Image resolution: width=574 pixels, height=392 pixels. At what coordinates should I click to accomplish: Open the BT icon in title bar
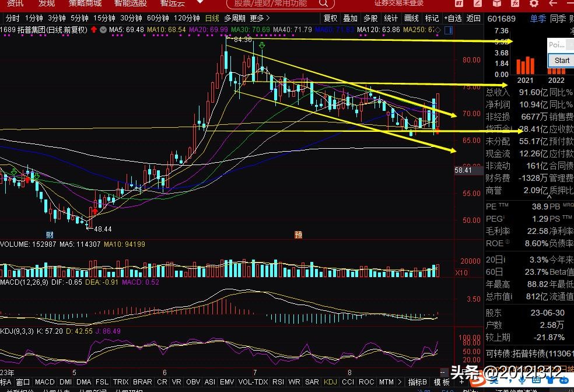[x=459, y=3]
